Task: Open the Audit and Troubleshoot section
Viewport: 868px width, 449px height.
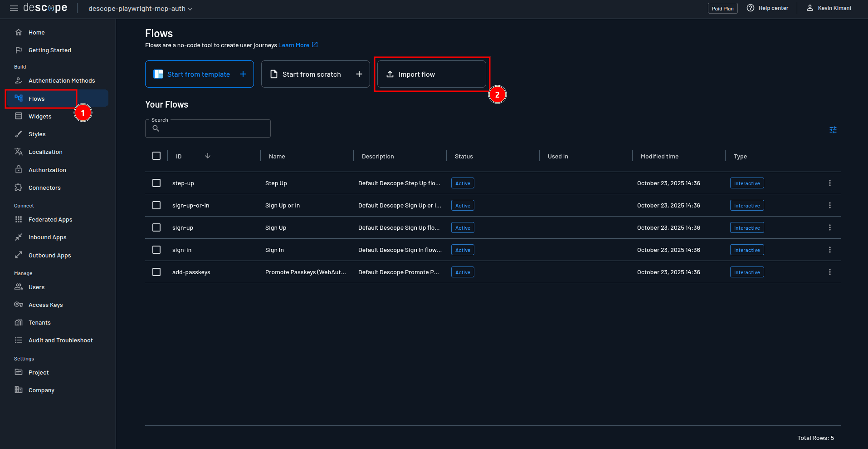Action: click(61, 340)
